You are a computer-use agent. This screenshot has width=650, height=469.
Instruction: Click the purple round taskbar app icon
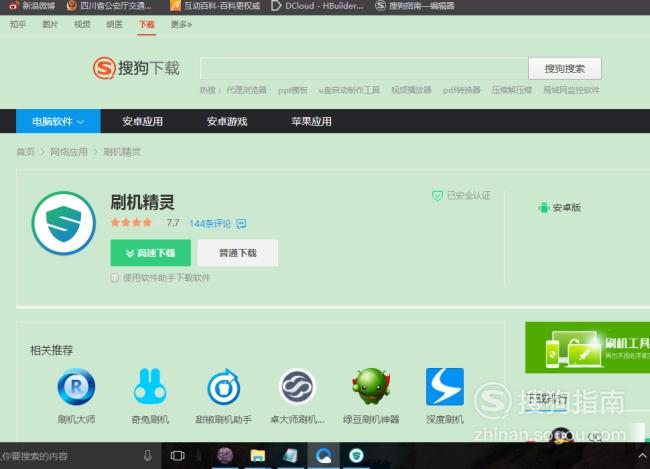[225, 456]
